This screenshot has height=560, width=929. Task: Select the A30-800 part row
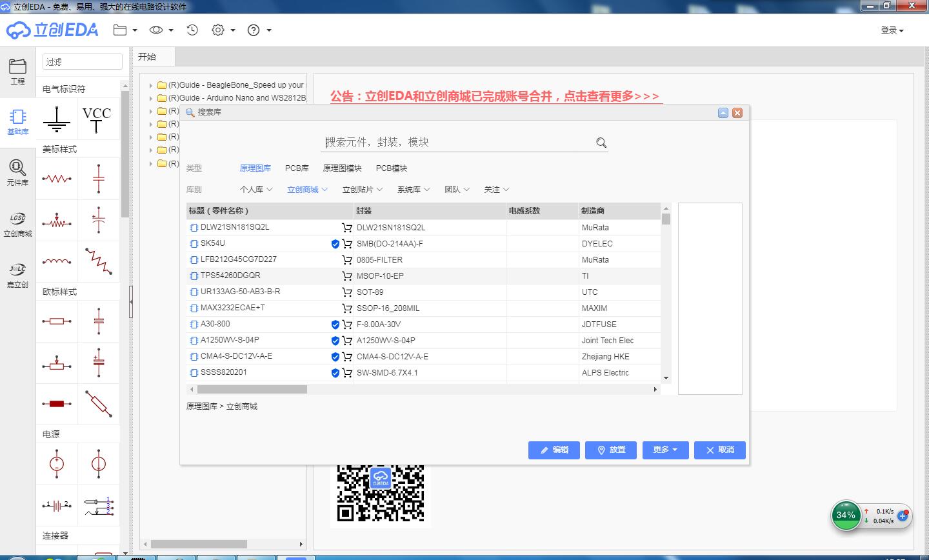423,325
